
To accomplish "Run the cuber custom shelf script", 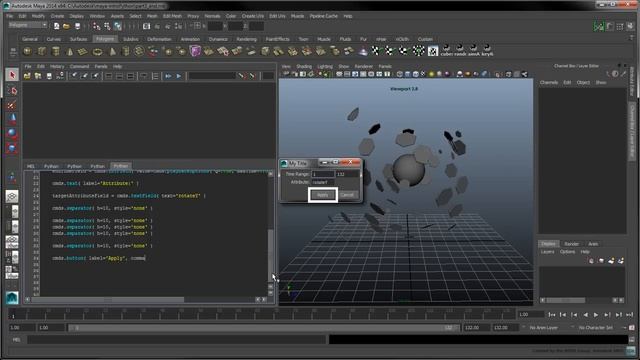I will click(x=446, y=51).
